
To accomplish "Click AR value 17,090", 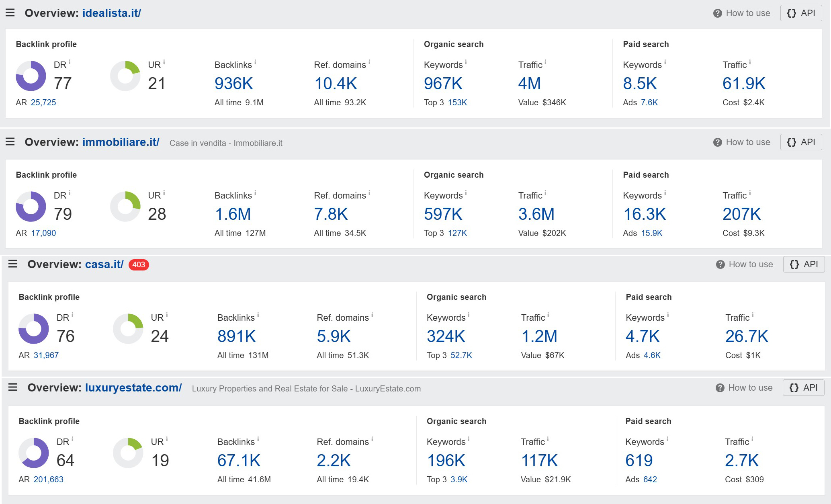I will click(x=43, y=233).
